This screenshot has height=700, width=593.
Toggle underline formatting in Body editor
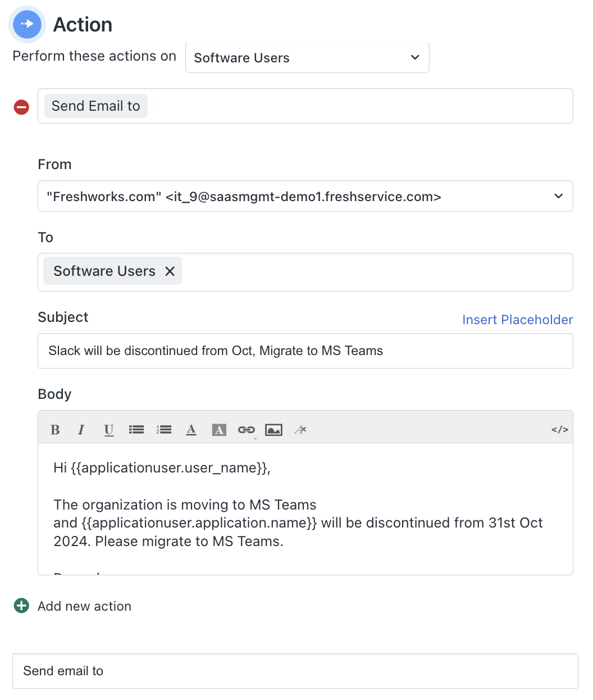tap(109, 430)
